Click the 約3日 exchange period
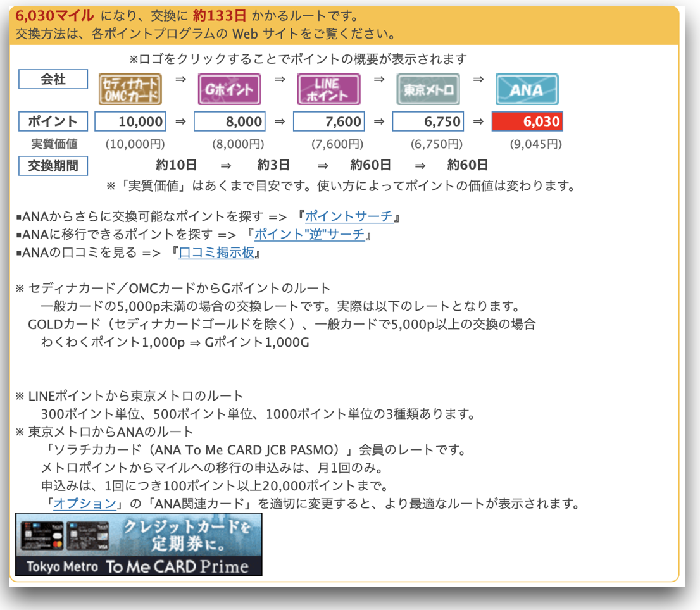Screen dimensions: 700x610 pos(273,165)
